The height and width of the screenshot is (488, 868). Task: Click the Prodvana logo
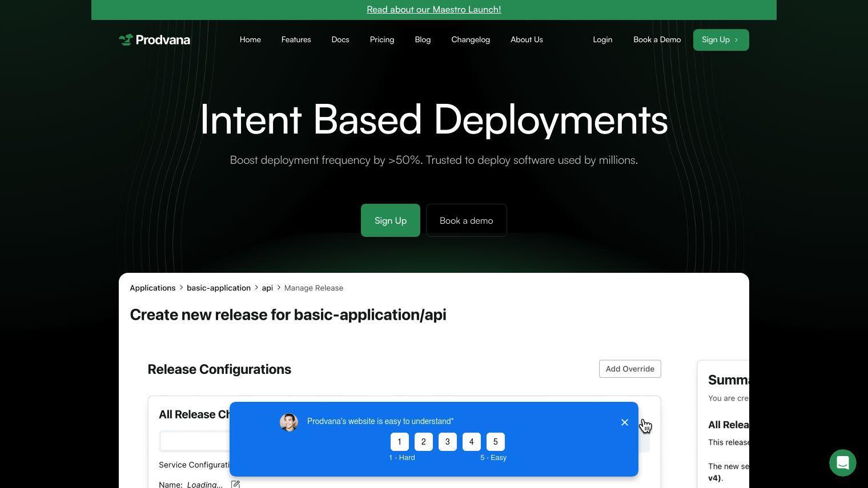[154, 39]
